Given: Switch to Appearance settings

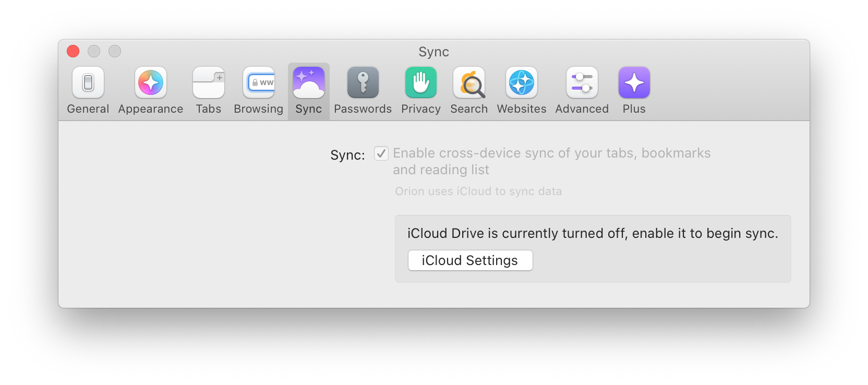Looking at the screenshot, I should (150, 90).
